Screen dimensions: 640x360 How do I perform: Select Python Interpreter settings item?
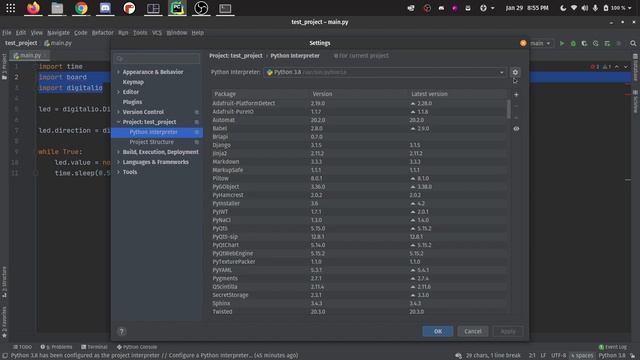[x=157, y=132]
